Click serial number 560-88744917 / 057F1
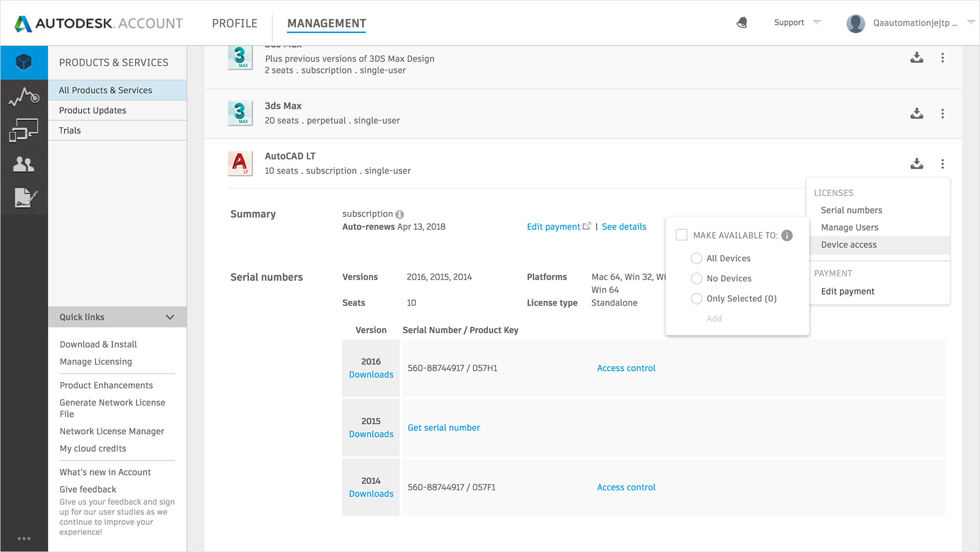Viewport: 980px width, 552px height. tap(451, 487)
